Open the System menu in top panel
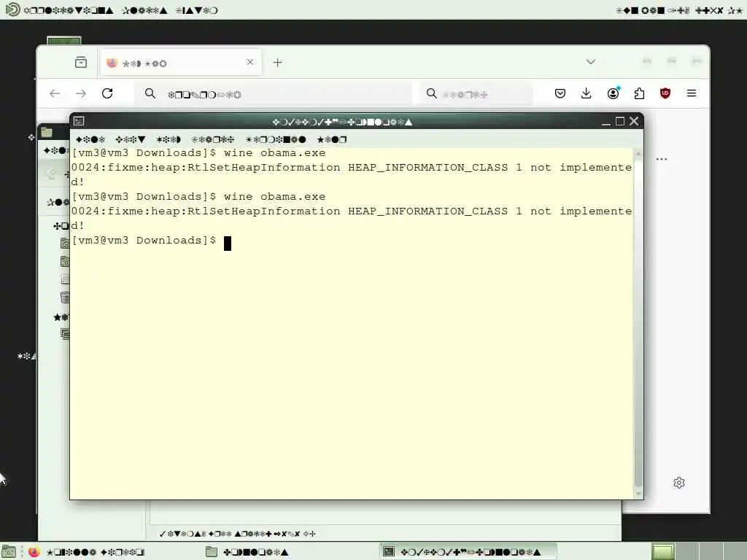 click(196, 10)
